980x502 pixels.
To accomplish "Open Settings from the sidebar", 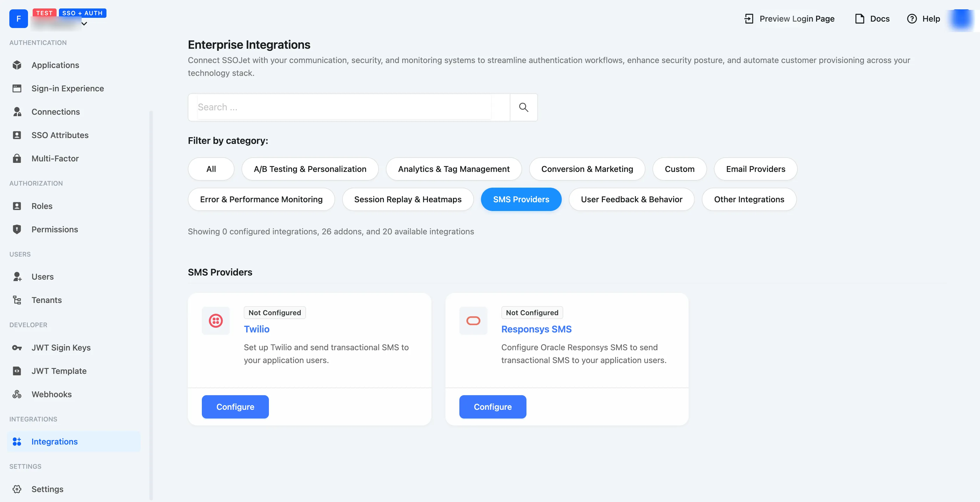I will pyautogui.click(x=48, y=489).
